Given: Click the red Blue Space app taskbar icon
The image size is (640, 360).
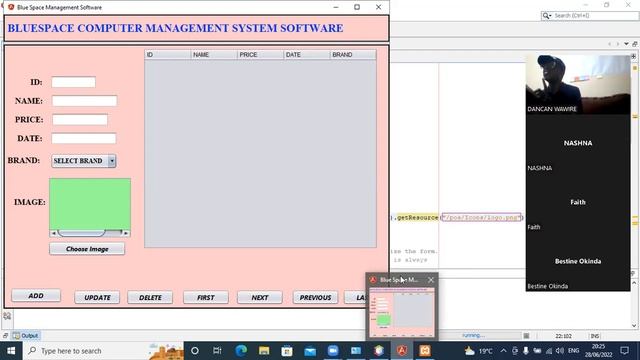Looking at the screenshot, I should pyautogui.click(x=402, y=351).
